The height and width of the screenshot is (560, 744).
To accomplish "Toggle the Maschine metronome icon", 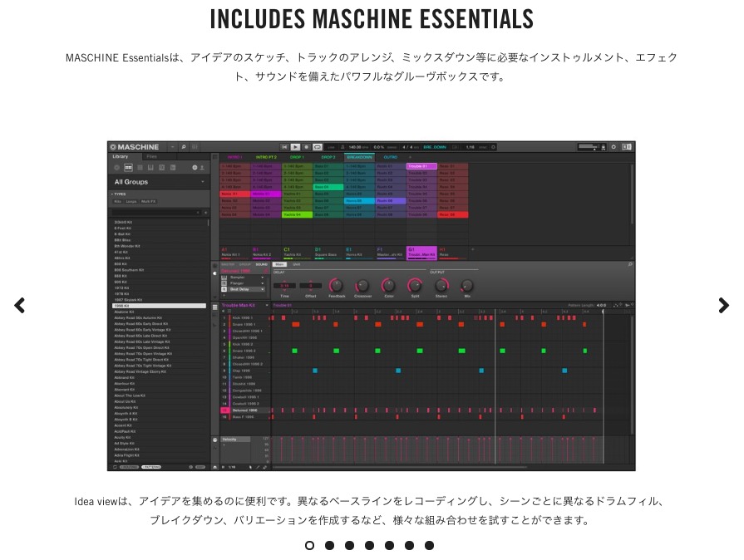I will pos(342,147).
